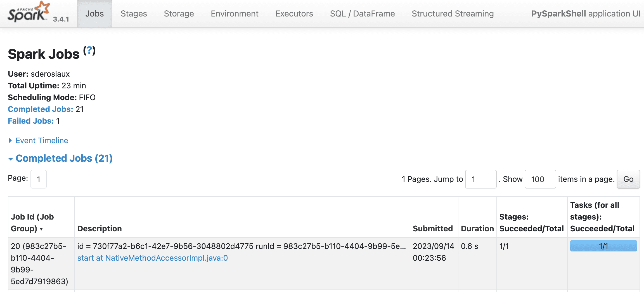Viewport: 644px width, 292px height.
Task: Select the Structured Streaming tab
Action: click(x=453, y=14)
